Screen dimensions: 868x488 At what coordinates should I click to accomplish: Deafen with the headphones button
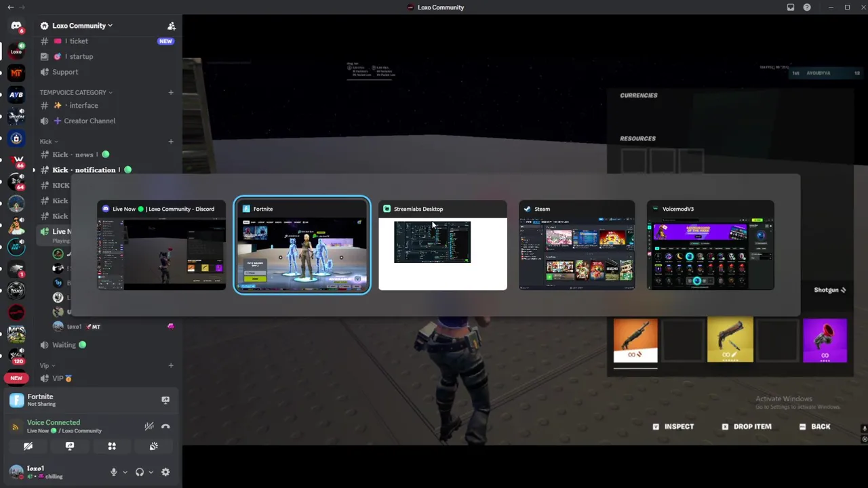139,472
